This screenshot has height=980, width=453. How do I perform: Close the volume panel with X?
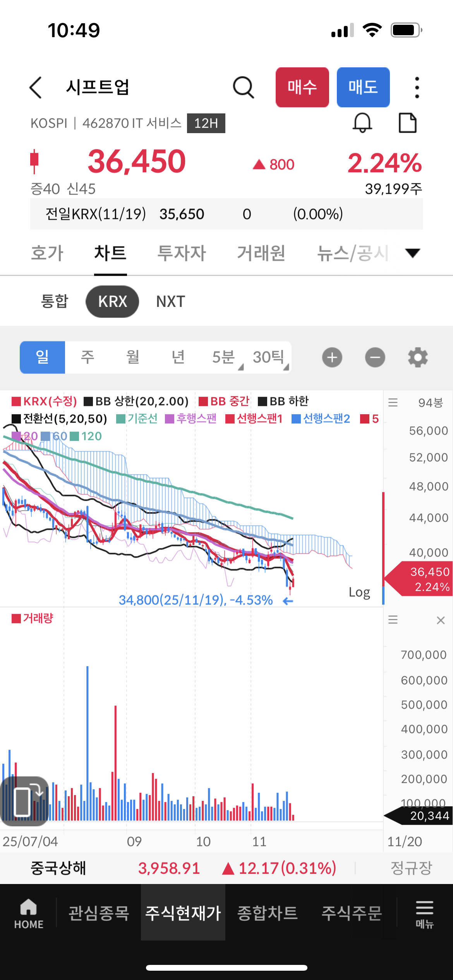click(x=441, y=620)
